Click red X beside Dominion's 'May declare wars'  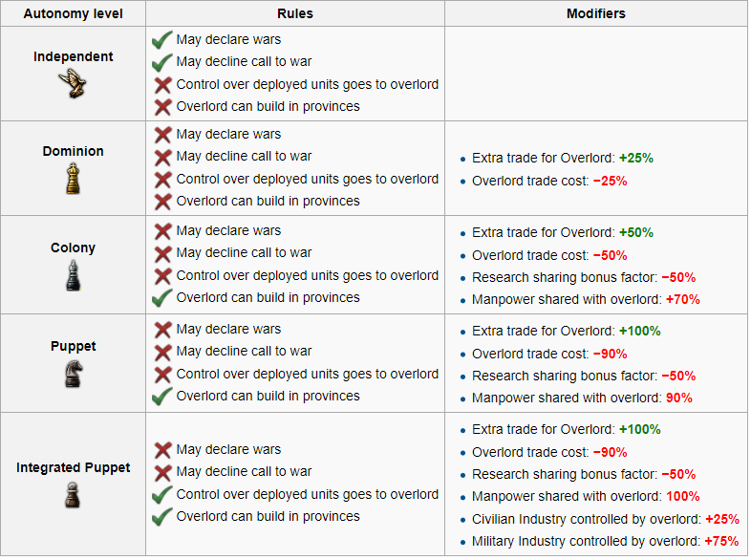tap(162, 135)
